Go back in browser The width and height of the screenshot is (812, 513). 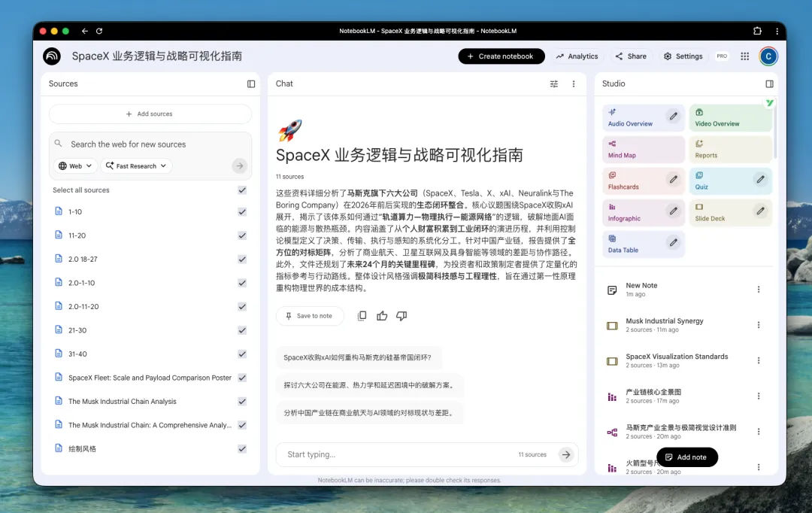pos(84,31)
